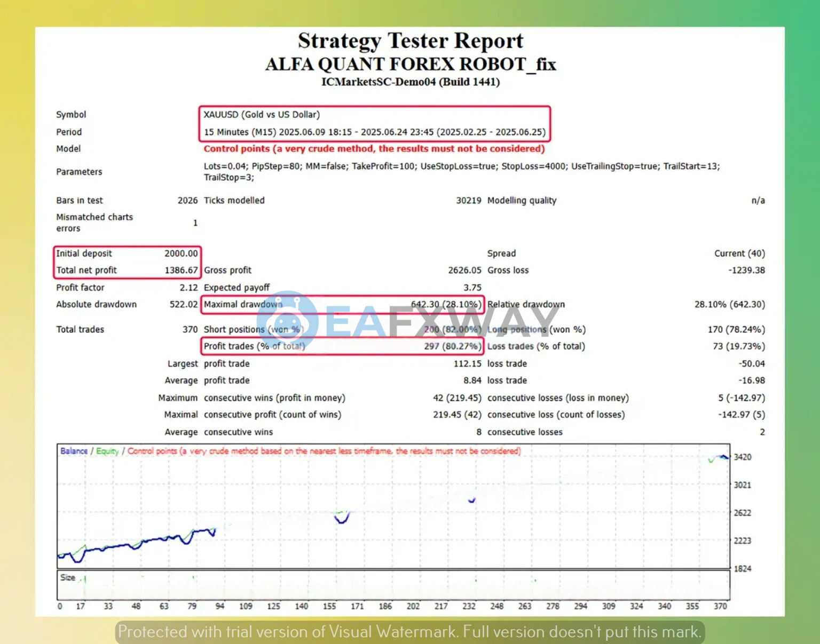Click the Visual Watermark trial notice banner
The height and width of the screenshot is (644, 820).
pos(409,632)
